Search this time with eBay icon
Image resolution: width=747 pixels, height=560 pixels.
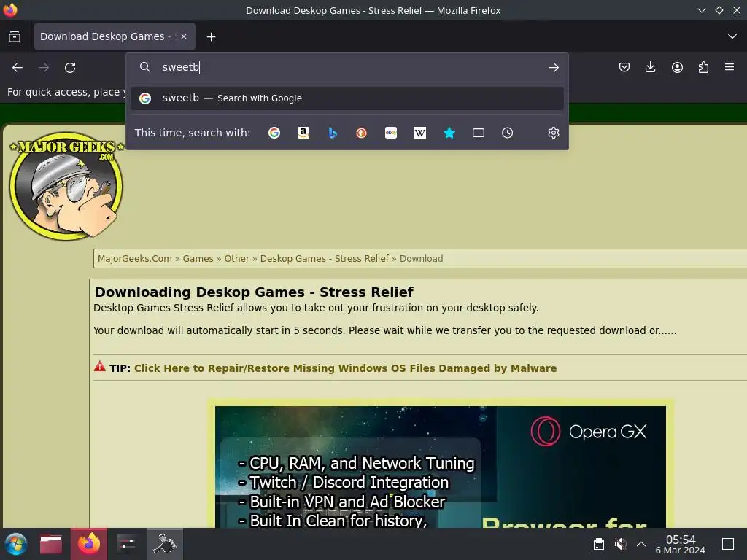click(391, 133)
